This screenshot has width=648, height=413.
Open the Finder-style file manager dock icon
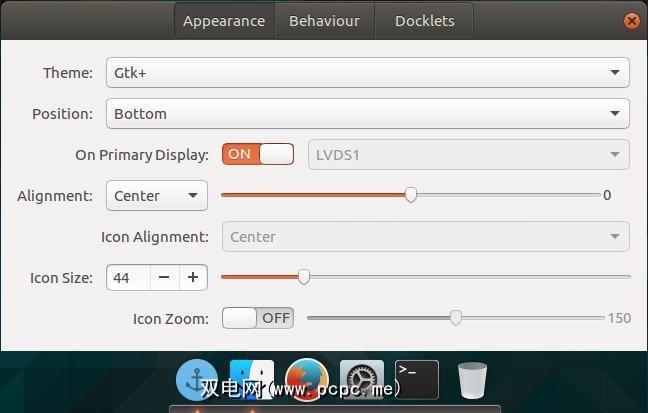pos(251,380)
